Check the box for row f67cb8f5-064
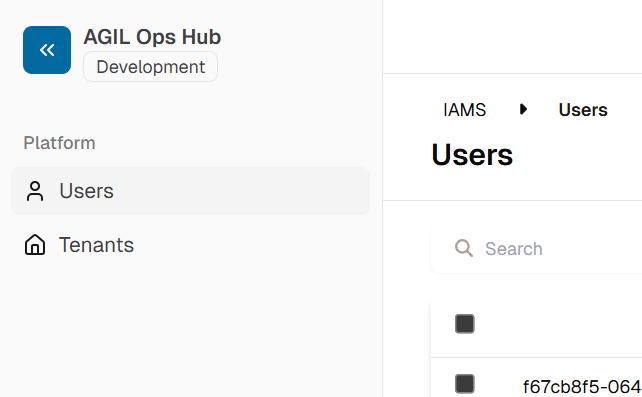Screen dimensions: 642x397 (465, 384)
